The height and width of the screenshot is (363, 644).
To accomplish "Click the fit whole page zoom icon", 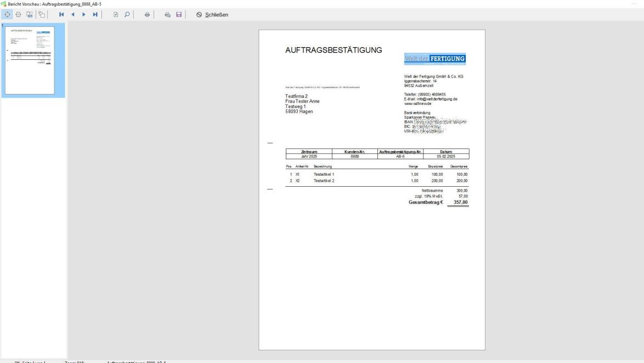I will point(7,14).
